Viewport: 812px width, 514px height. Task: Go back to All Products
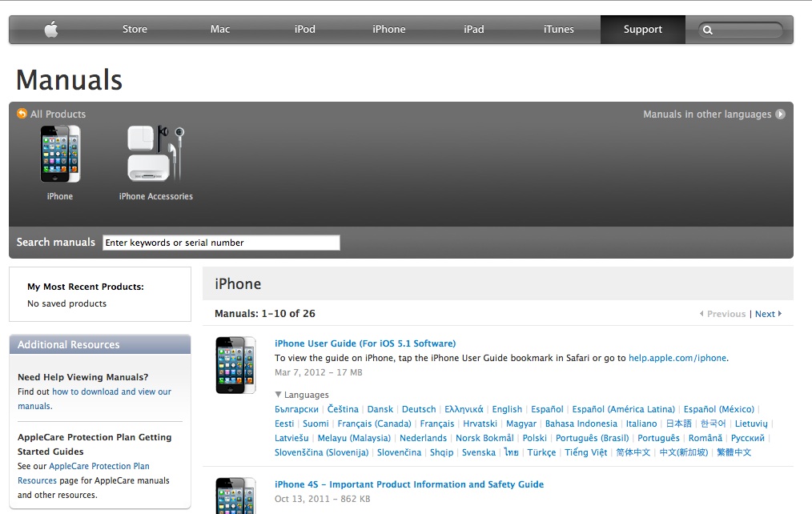click(x=58, y=114)
